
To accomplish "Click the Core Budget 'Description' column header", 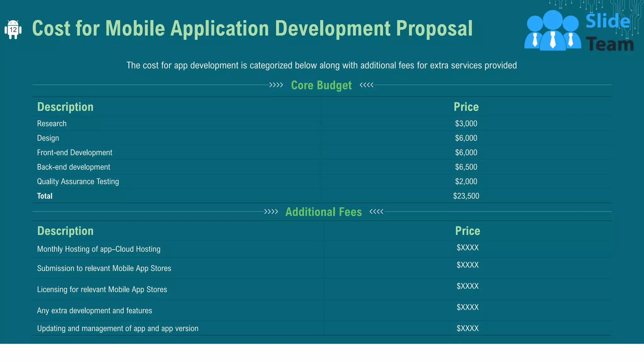I will pyautogui.click(x=65, y=107).
